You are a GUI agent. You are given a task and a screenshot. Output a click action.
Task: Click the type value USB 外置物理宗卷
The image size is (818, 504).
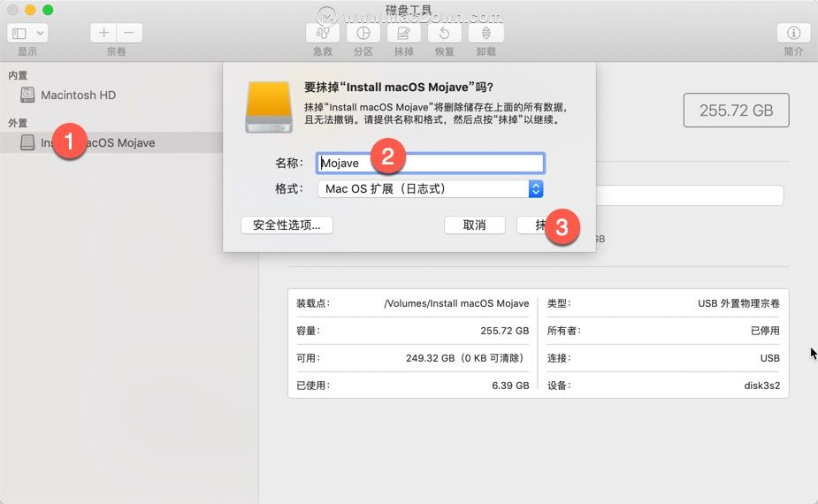point(738,303)
